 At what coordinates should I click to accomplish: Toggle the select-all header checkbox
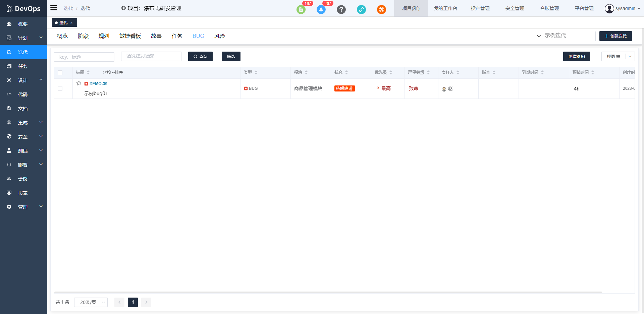(x=60, y=73)
